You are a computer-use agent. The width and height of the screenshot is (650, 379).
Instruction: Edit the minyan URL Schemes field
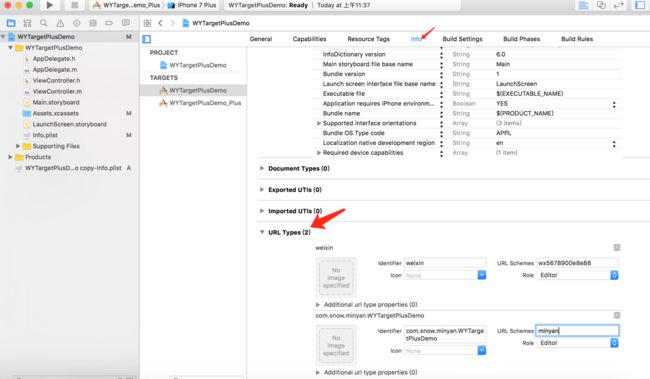pyautogui.click(x=577, y=330)
